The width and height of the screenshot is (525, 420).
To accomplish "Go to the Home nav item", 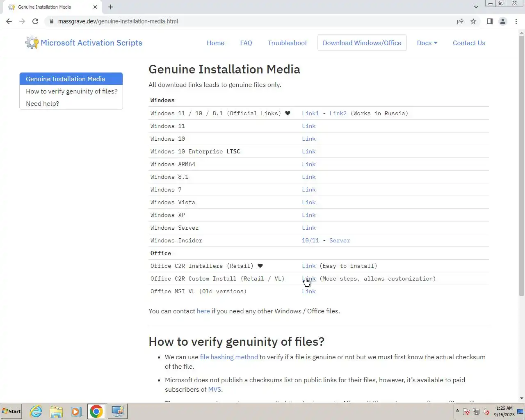I will pos(215,43).
